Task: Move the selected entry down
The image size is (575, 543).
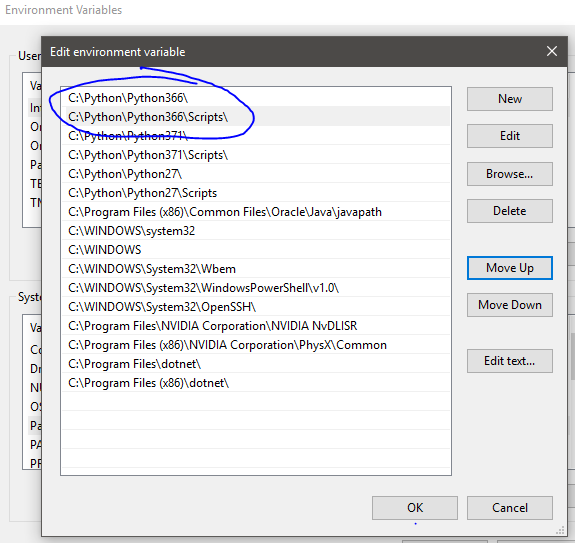Action: pos(510,305)
